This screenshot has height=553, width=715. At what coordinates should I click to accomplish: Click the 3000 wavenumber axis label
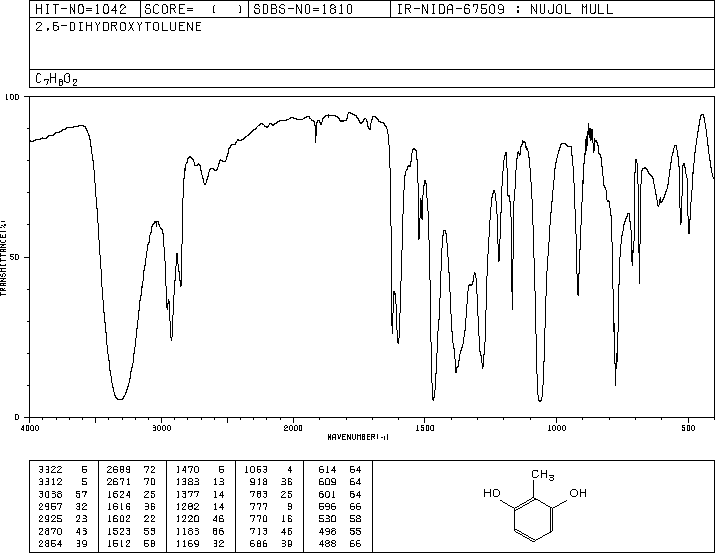pos(161,428)
